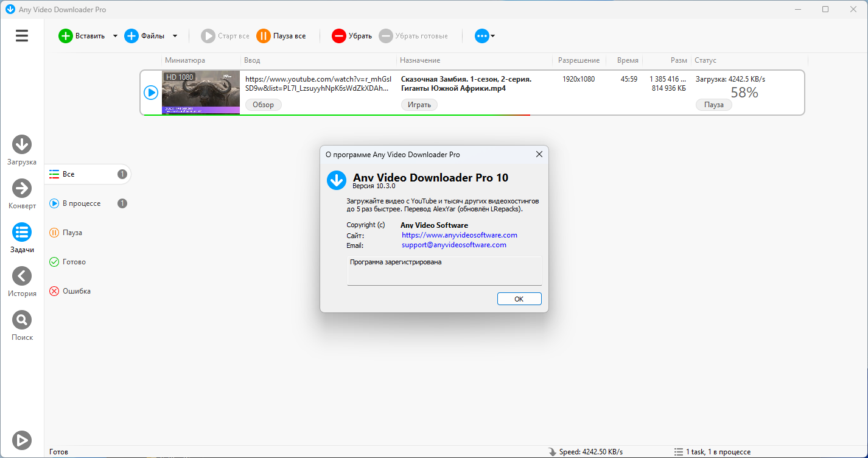Viewport: 868px width, 458px height.
Task: Expand the Файлы dropdown arrow
Action: [175, 36]
